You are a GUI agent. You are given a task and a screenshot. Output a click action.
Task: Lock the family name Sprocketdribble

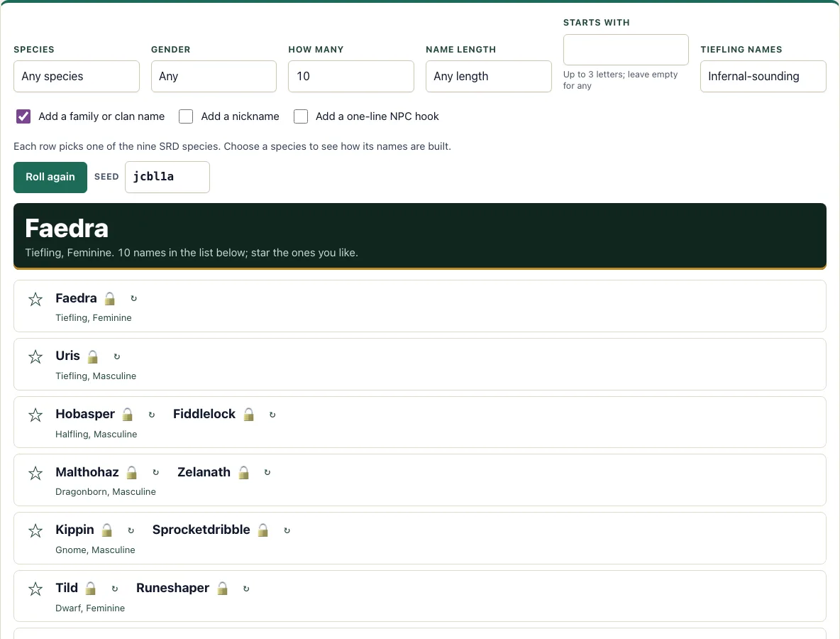coord(263,530)
